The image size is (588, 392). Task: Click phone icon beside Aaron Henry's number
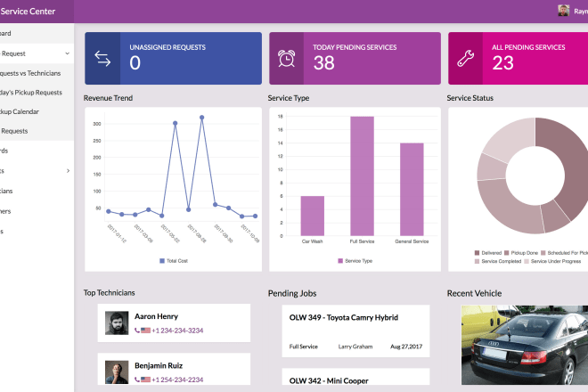[x=137, y=331]
